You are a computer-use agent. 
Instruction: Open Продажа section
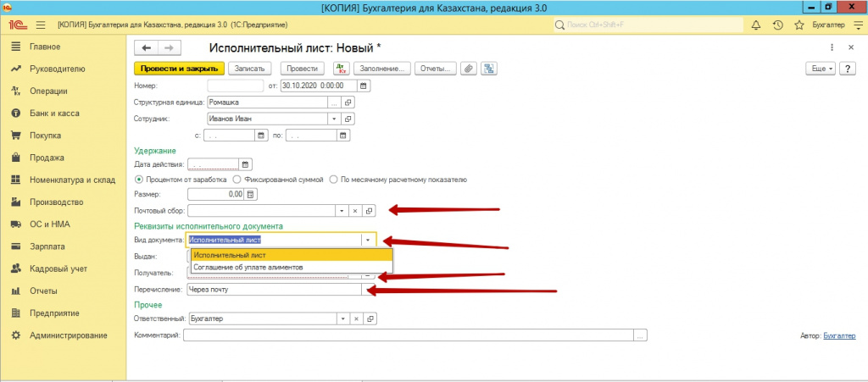[x=47, y=158]
